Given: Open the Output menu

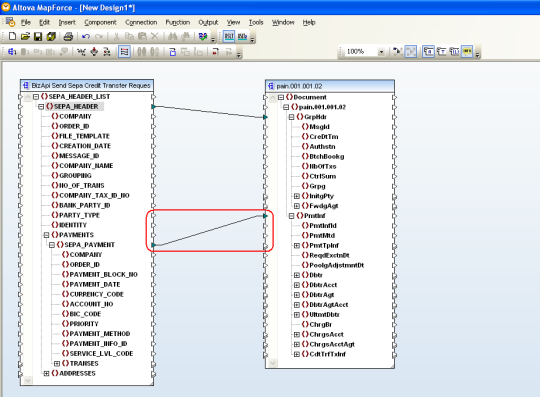Looking at the screenshot, I should pos(208,22).
